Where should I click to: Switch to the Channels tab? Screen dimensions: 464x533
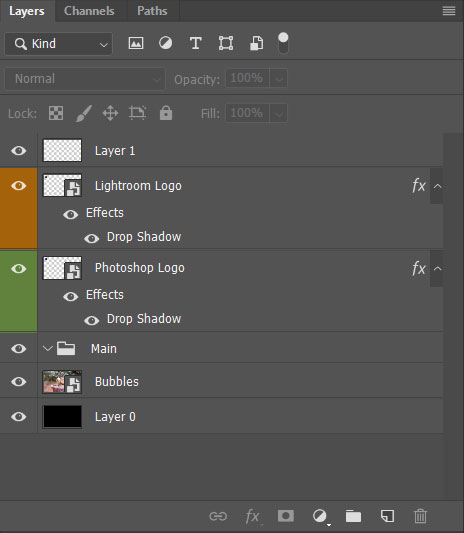[x=89, y=11]
